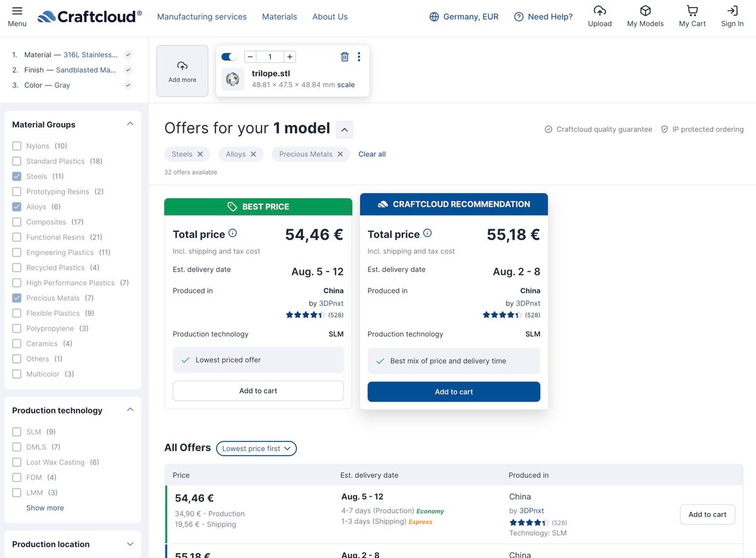Add the Best Price offer to cart
This screenshot has height=558, width=756.
pos(258,391)
